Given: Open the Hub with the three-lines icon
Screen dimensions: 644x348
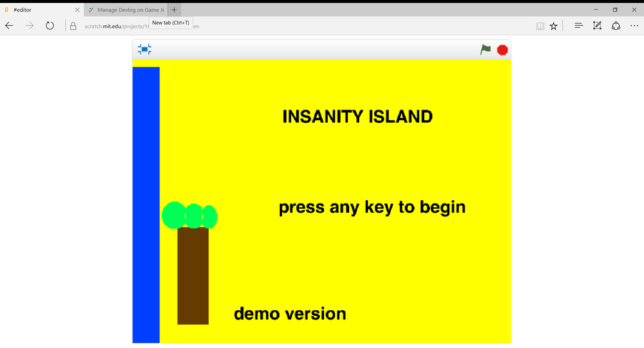Looking at the screenshot, I should pyautogui.click(x=579, y=26).
